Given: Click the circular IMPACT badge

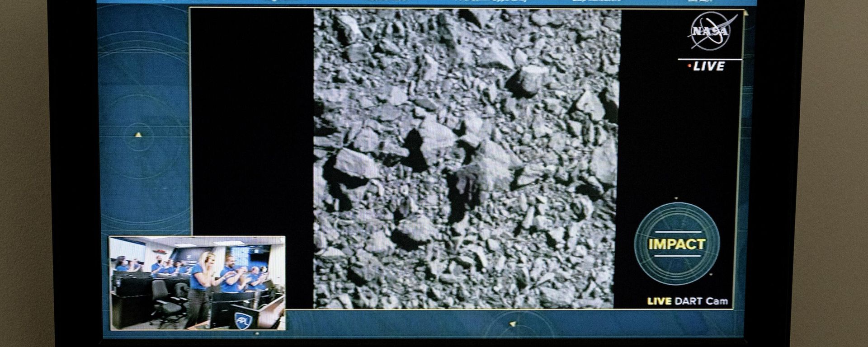Looking at the screenshot, I should [676, 244].
